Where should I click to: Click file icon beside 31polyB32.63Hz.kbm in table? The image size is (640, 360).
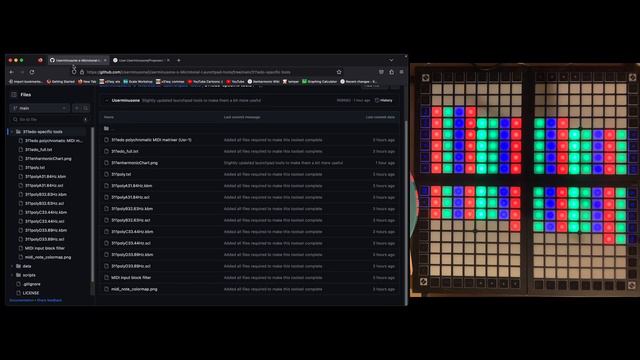(106, 209)
